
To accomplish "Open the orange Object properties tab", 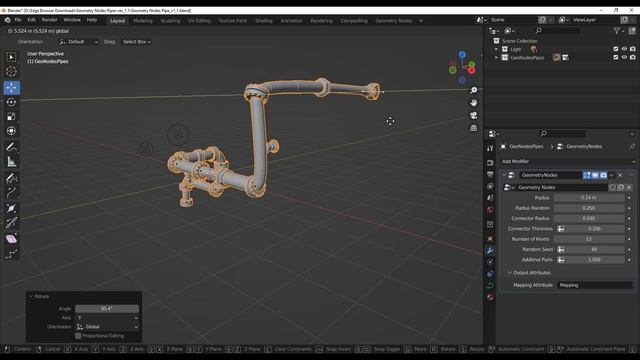I will (x=490, y=239).
